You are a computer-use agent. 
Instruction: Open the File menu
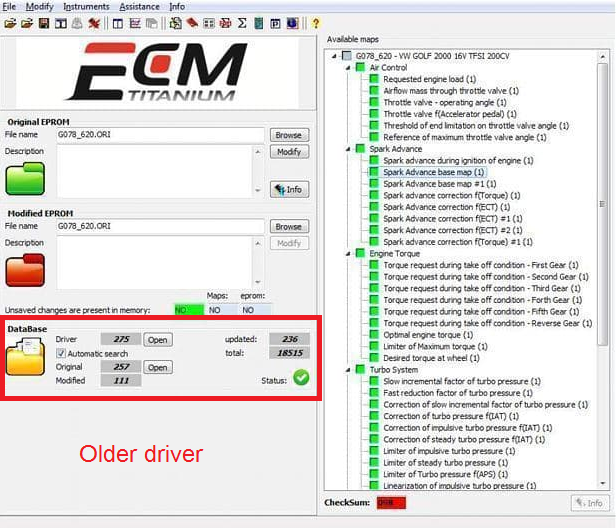pyautogui.click(x=9, y=6)
